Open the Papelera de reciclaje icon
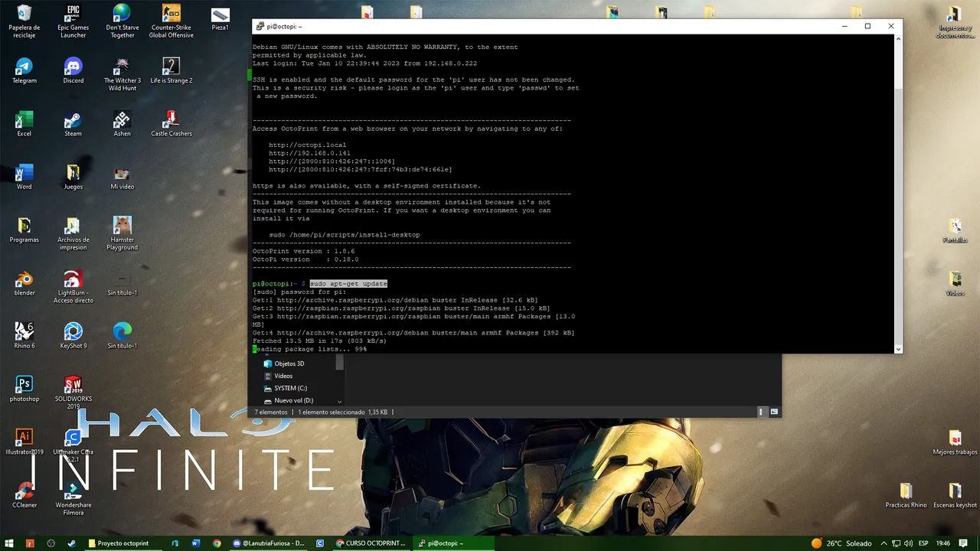This screenshot has width=980, height=551. [x=24, y=21]
